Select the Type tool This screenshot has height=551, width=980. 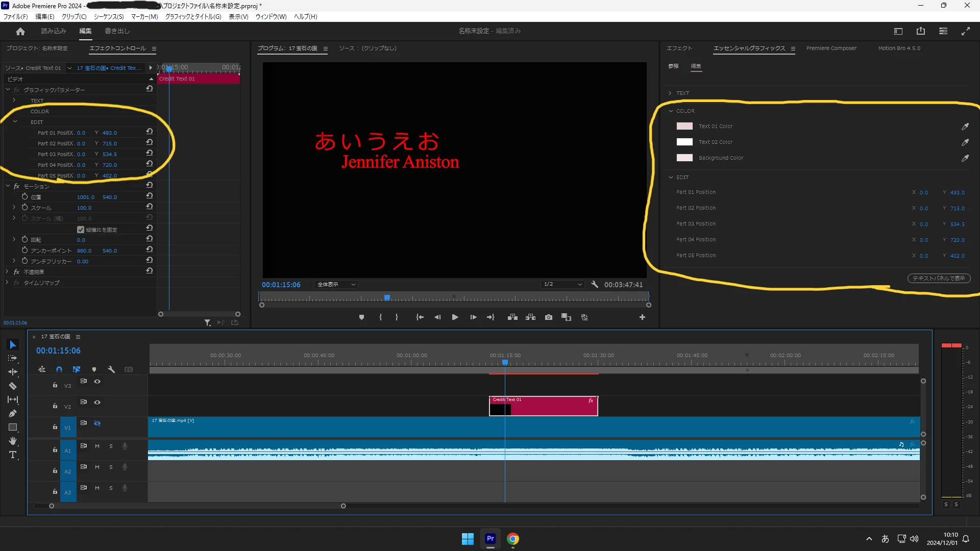coord(13,455)
